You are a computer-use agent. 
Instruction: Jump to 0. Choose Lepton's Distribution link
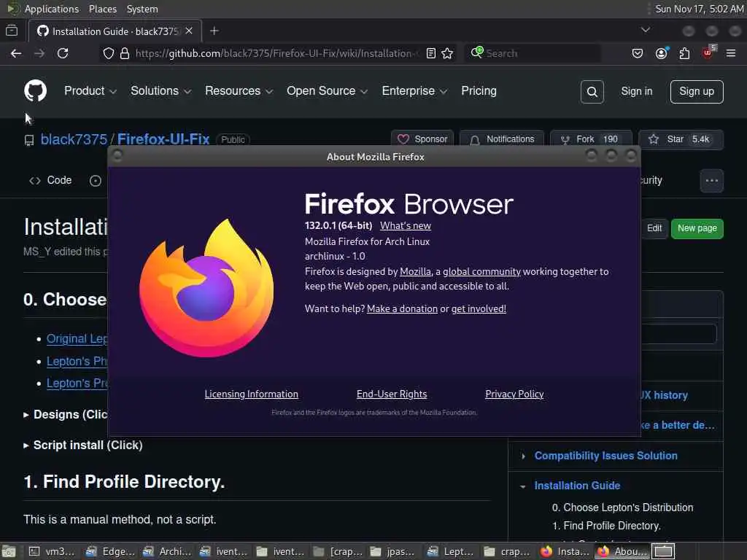click(622, 507)
